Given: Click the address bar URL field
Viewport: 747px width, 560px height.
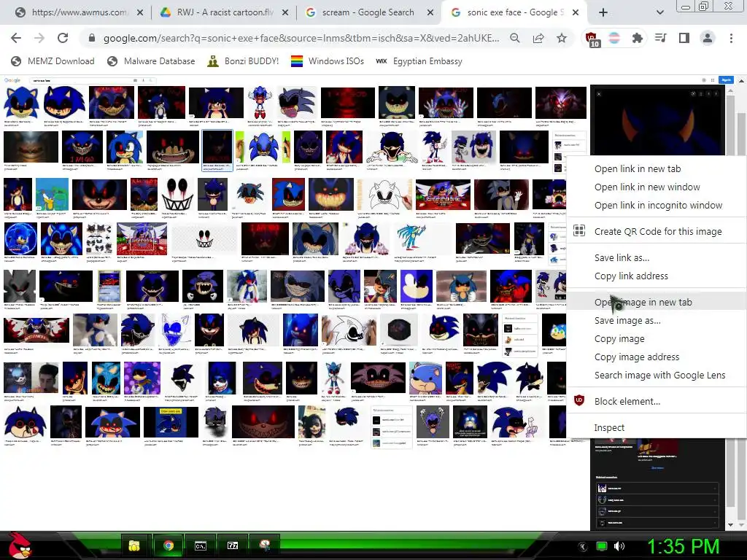Looking at the screenshot, I should click(x=301, y=38).
